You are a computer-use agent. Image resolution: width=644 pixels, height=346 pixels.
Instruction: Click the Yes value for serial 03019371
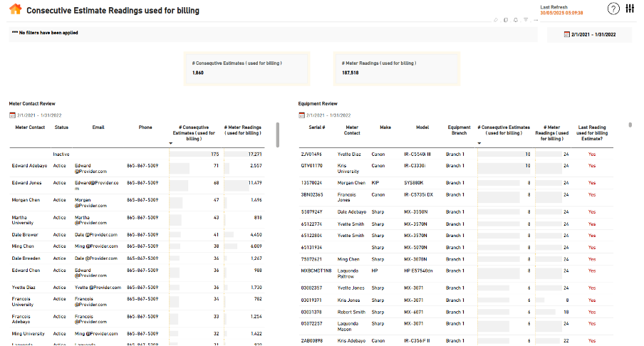point(591,300)
